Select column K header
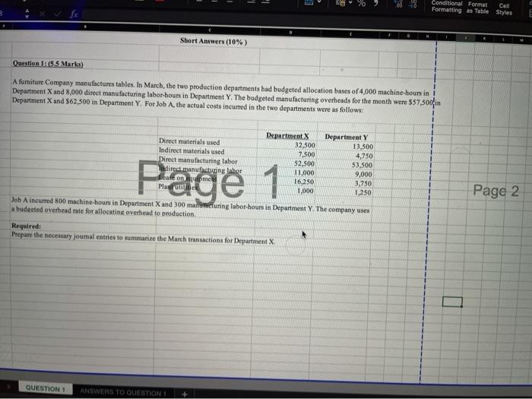This screenshot has height=399, width=532. pos(485,39)
